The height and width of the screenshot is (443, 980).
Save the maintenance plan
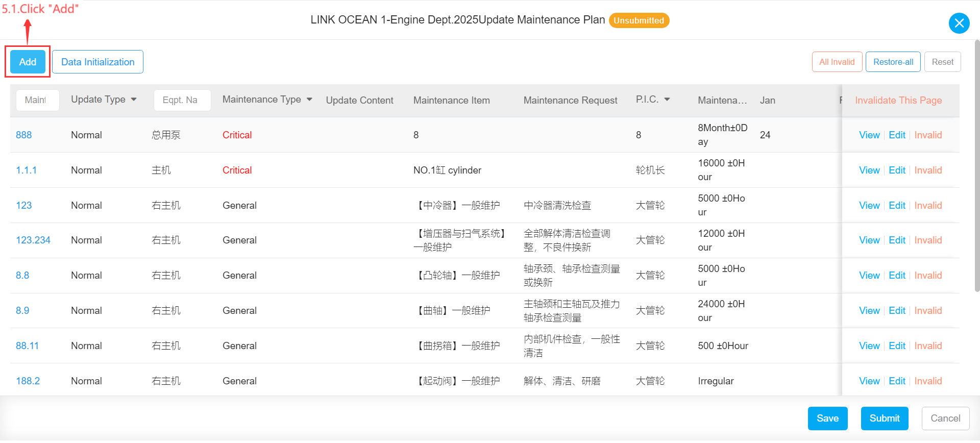click(827, 419)
